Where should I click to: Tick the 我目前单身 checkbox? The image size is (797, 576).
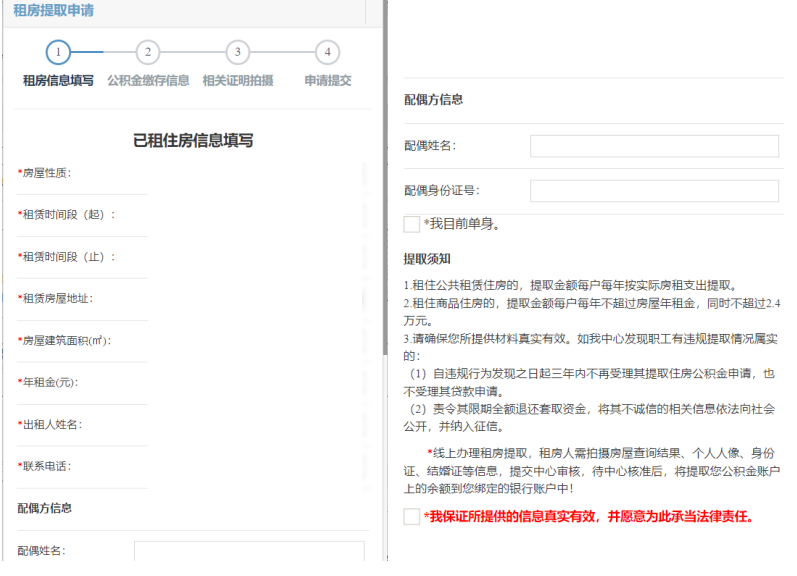[412, 224]
